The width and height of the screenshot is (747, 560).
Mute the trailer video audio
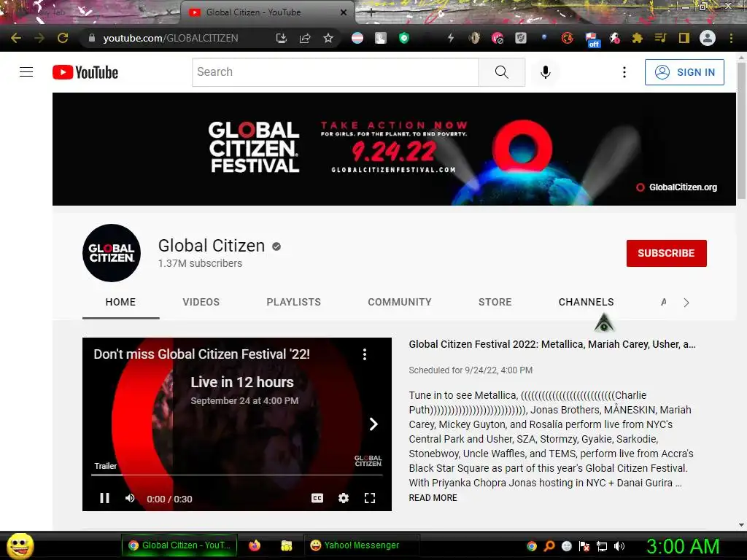(x=130, y=498)
